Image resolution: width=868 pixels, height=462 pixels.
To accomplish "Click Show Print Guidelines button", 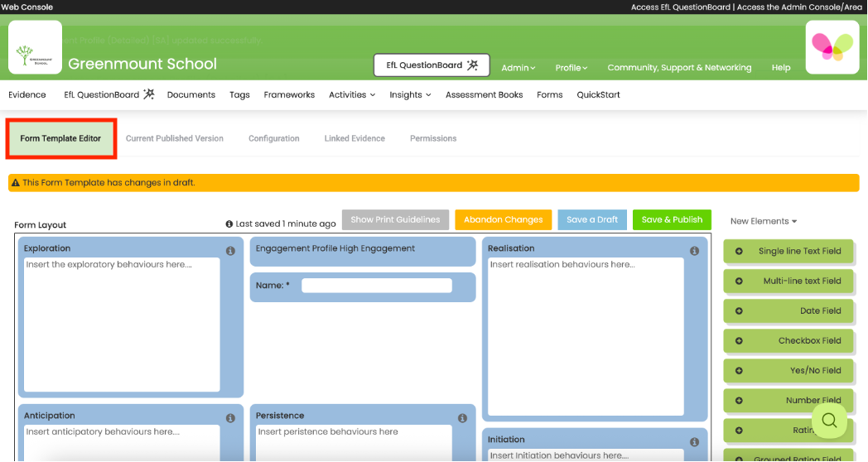I will (395, 219).
